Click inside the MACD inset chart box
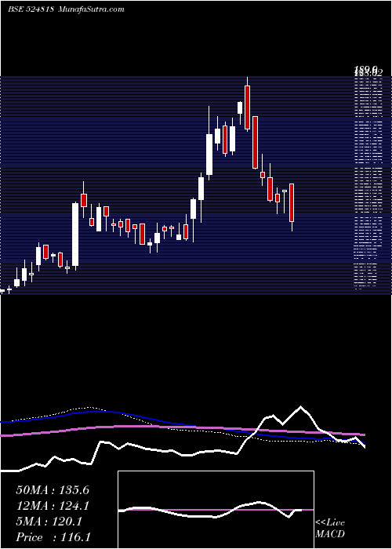 (216, 510)
